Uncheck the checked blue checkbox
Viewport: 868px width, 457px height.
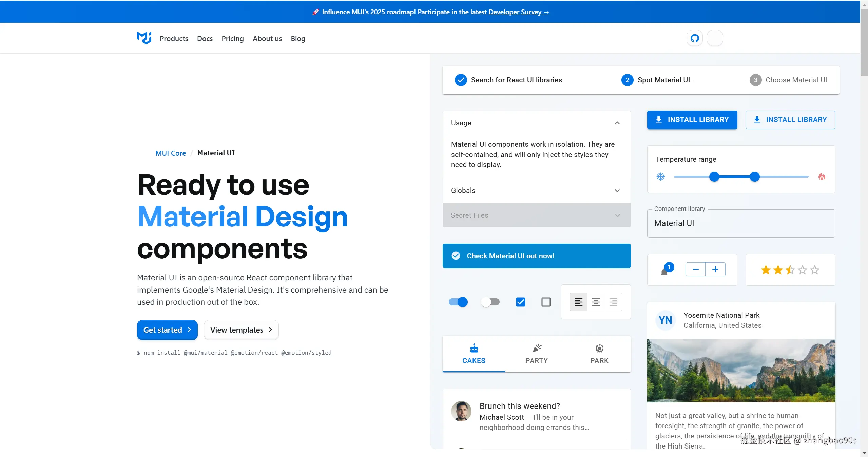tap(520, 302)
